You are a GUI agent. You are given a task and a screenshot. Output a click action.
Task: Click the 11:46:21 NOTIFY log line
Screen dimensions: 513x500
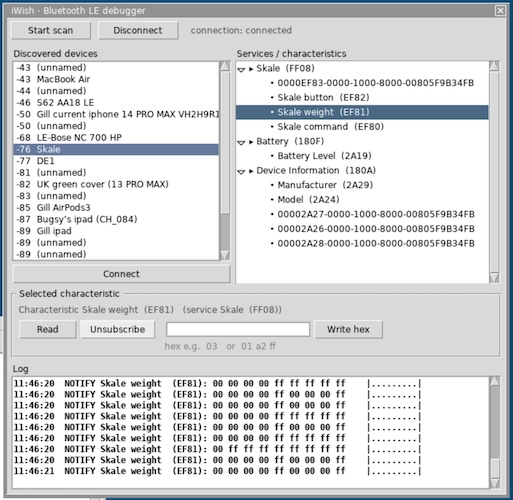click(217, 471)
